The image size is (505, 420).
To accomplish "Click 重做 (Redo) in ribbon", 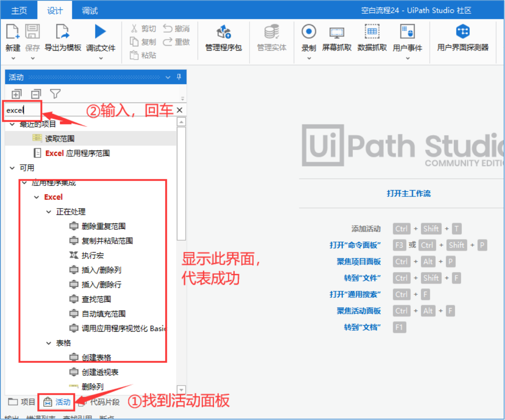I will tap(176, 42).
